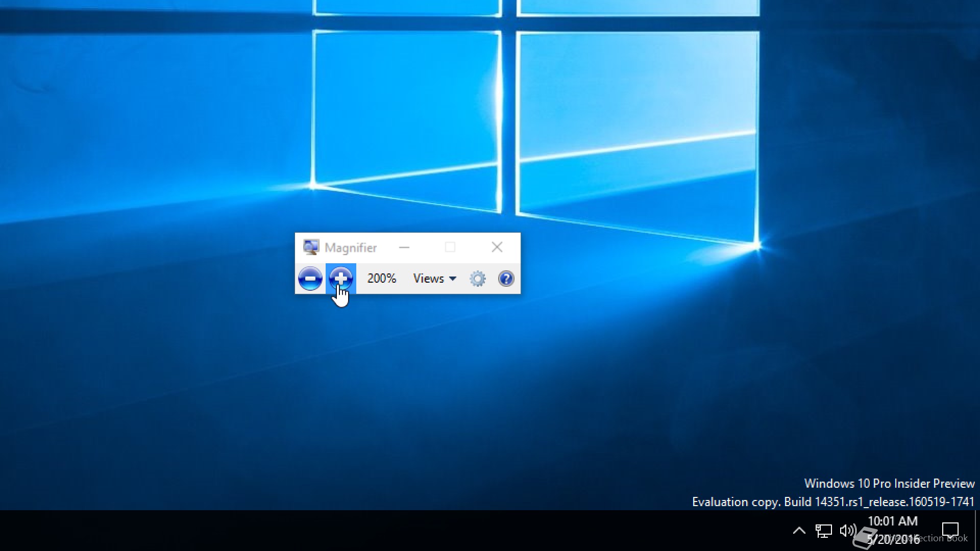Screen dimensions: 980x551
Task: Expand the Views dropdown menu
Action: point(434,279)
